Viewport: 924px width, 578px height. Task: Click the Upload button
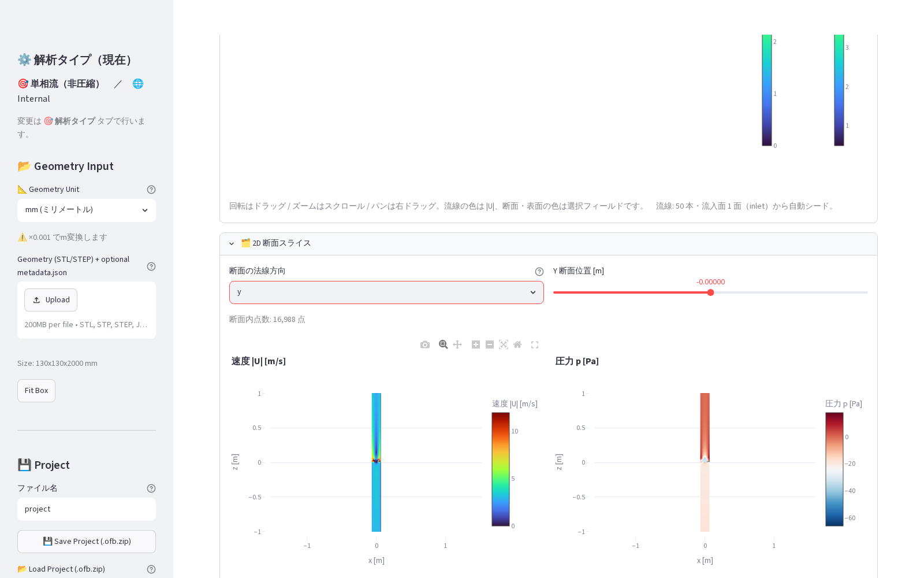51,300
